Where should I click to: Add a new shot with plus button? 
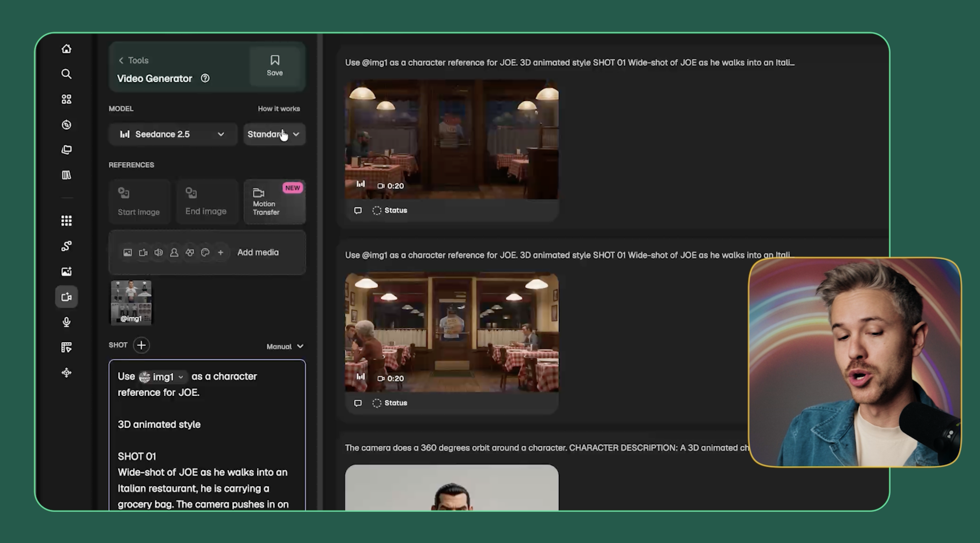pos(141,345)
